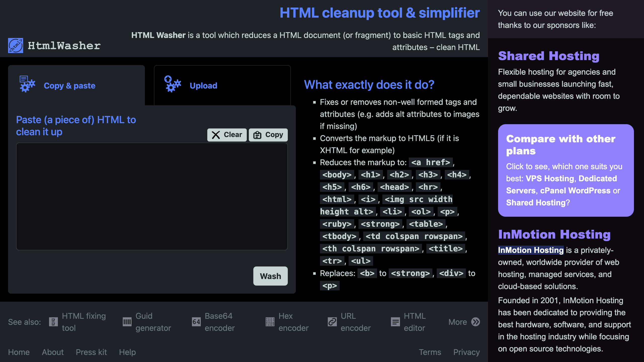
Task: Click inside the HTML paste text area
Action: coord(152,196)
